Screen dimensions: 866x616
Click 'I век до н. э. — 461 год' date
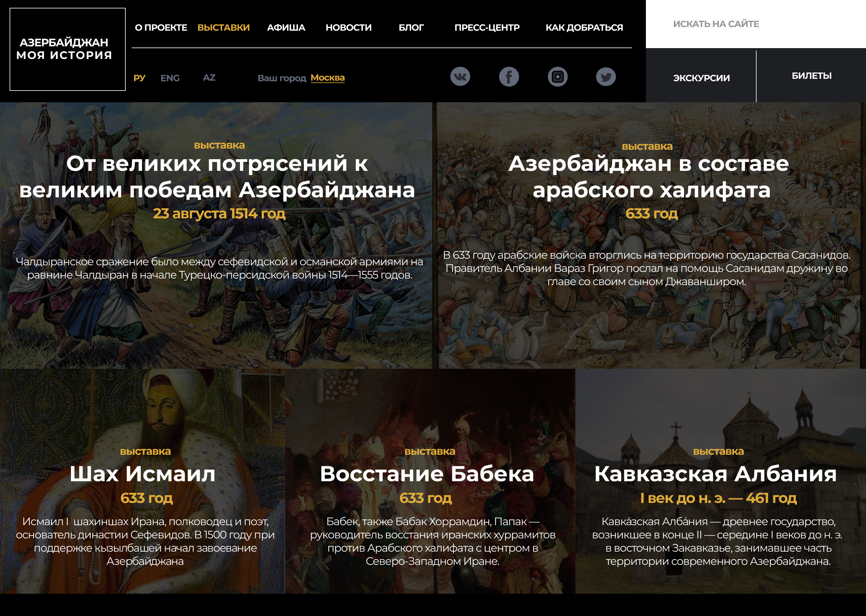pos(718,498)
